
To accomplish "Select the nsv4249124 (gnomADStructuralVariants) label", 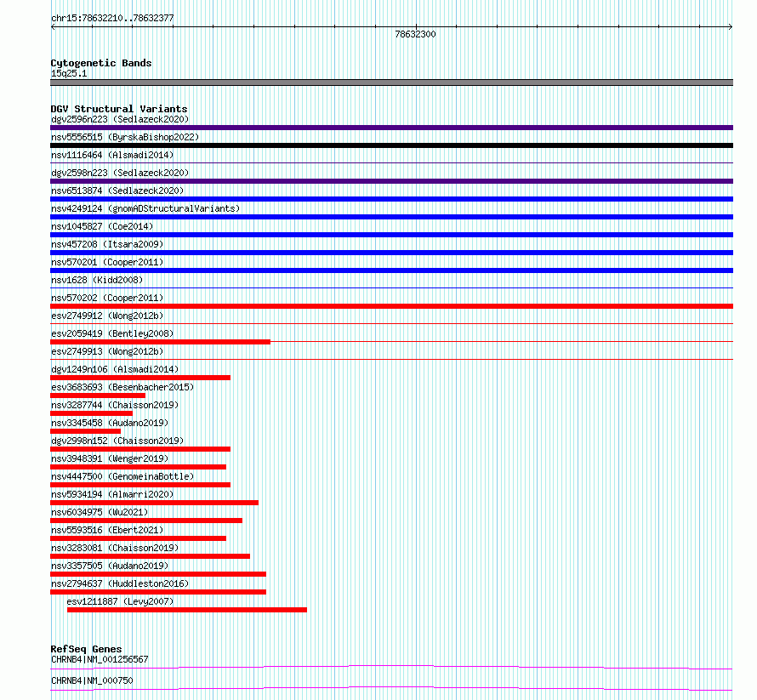I will pos(145,208).
